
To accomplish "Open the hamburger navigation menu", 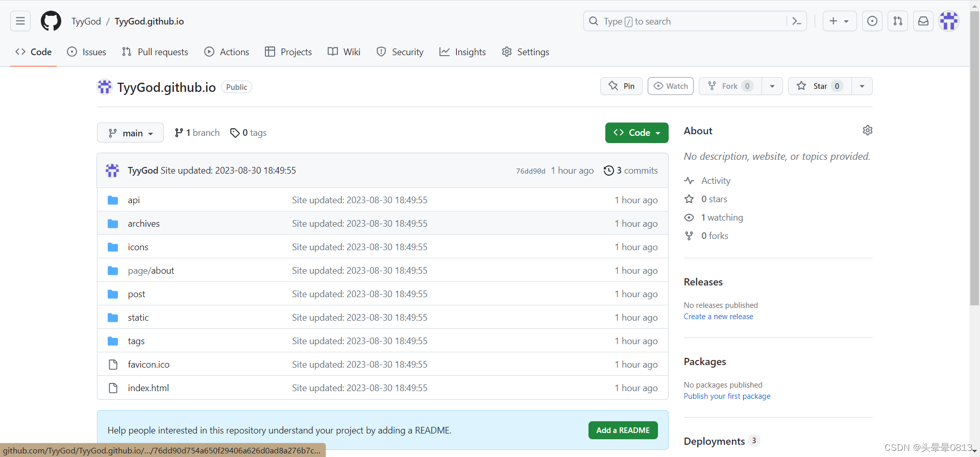I will pyautogui.click(x=20, y=21).
